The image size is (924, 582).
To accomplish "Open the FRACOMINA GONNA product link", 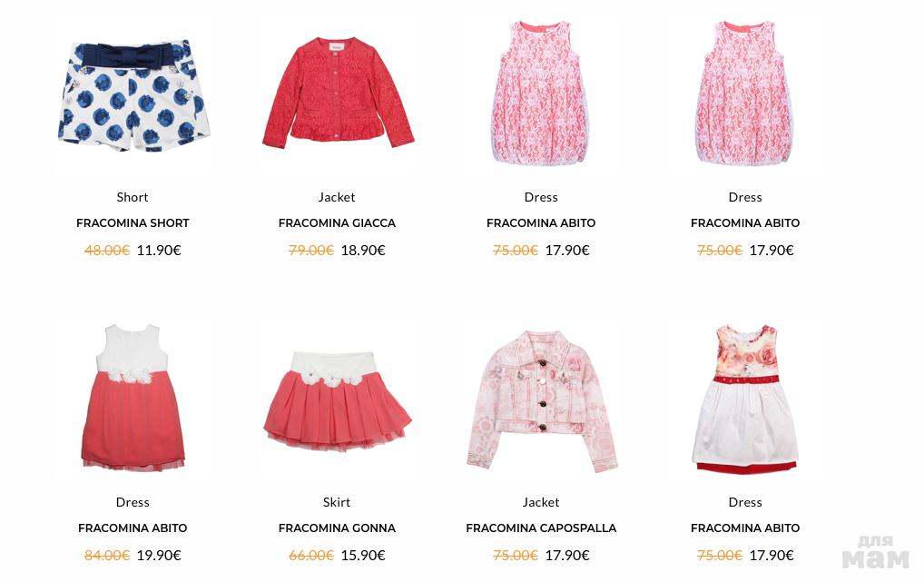I will [337, 528].
